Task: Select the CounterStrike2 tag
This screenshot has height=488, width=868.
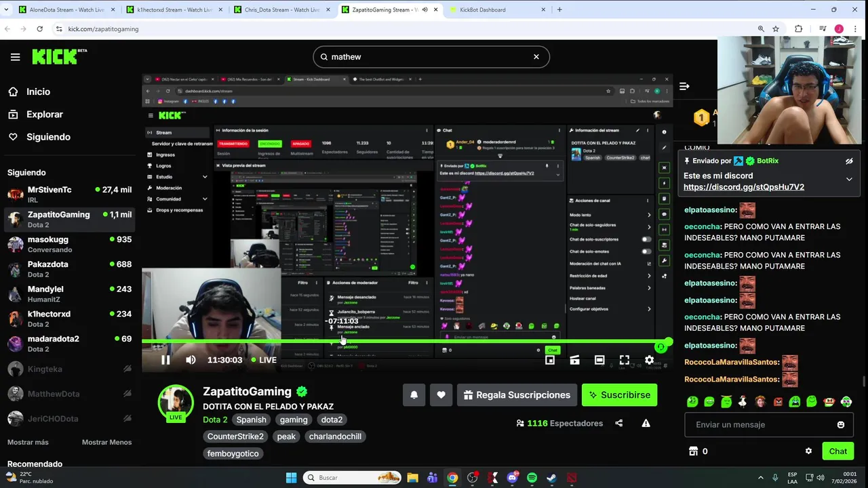Action: 235,436
